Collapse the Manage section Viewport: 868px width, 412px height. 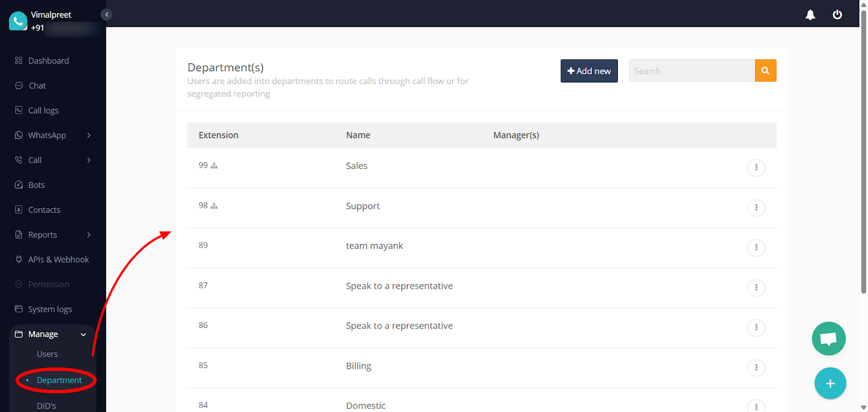click(84, 334)
